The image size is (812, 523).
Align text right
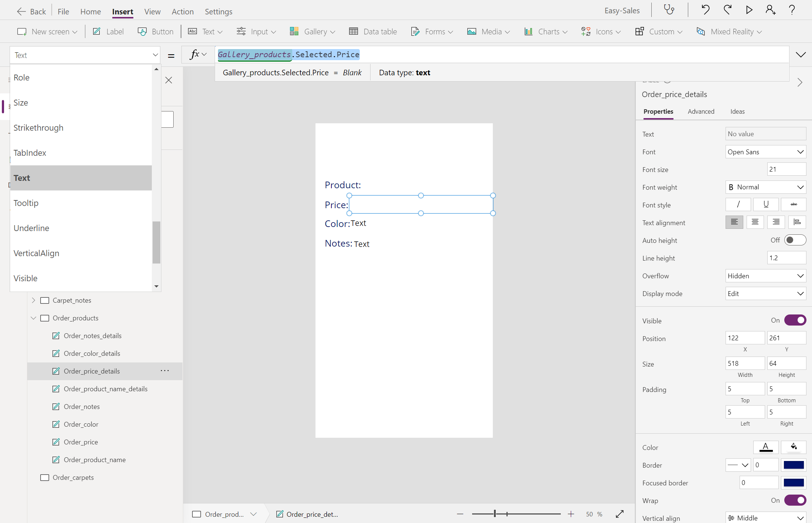[x=776, y=222]
